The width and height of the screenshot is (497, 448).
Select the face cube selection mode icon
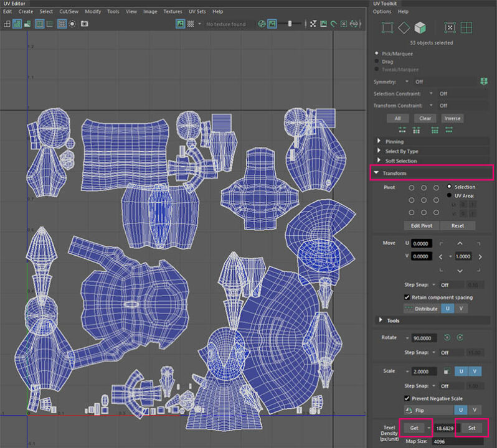tap(420, 27)
